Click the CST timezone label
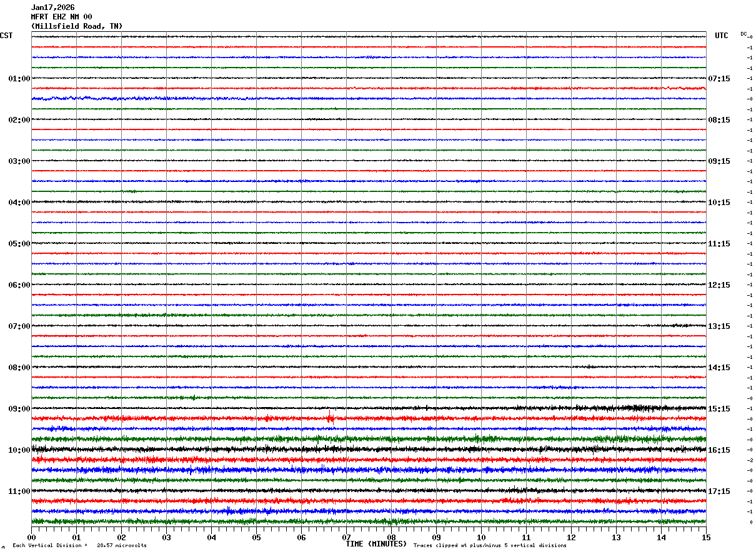The width and height of the screenshot is (756, 554). tap(6, 36)
